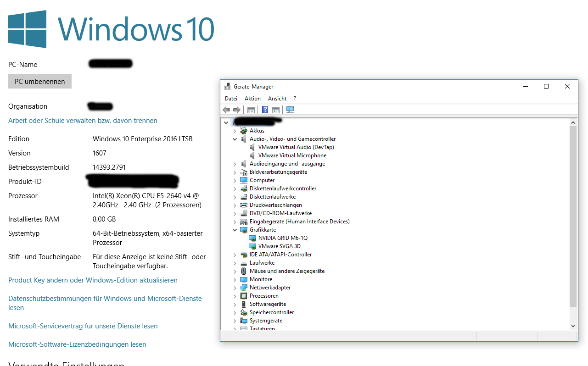
Task: Open Microsoft-Servicevertrag link
Action: 83,326
